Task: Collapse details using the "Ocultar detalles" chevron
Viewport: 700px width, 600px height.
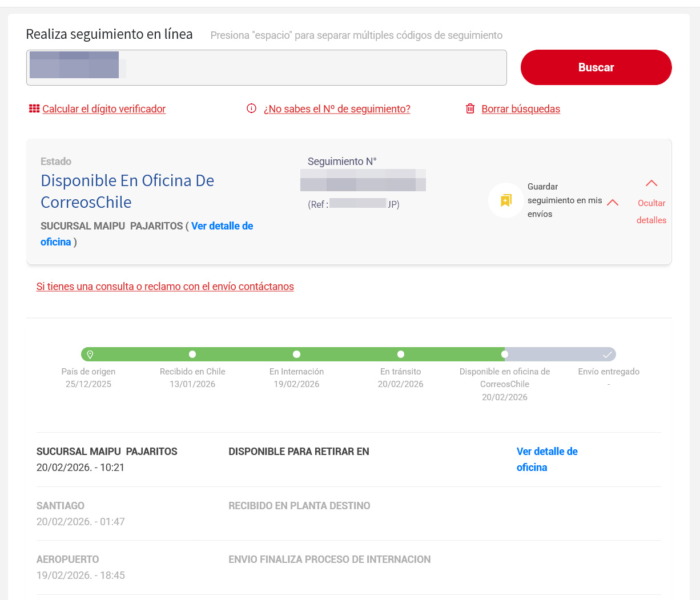Action: coord(651,183)
